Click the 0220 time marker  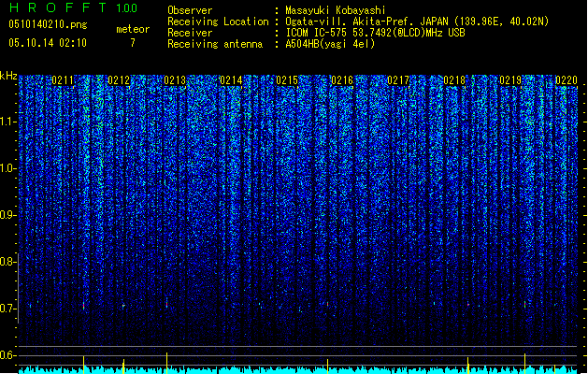pyautogui.click(x=566, y=80)
